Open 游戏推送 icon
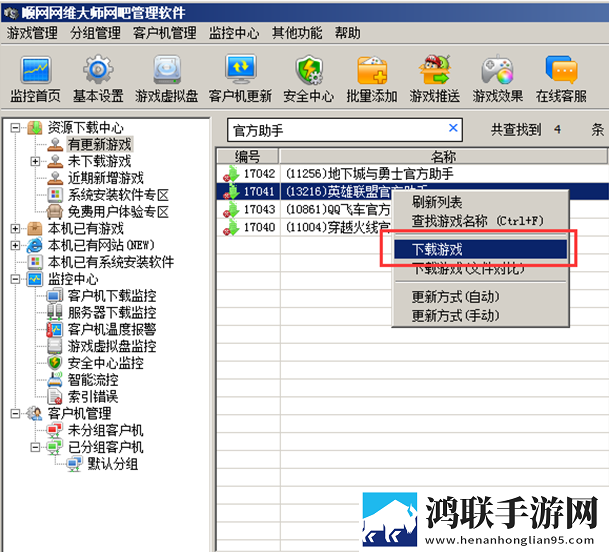 tap(435, 70)
